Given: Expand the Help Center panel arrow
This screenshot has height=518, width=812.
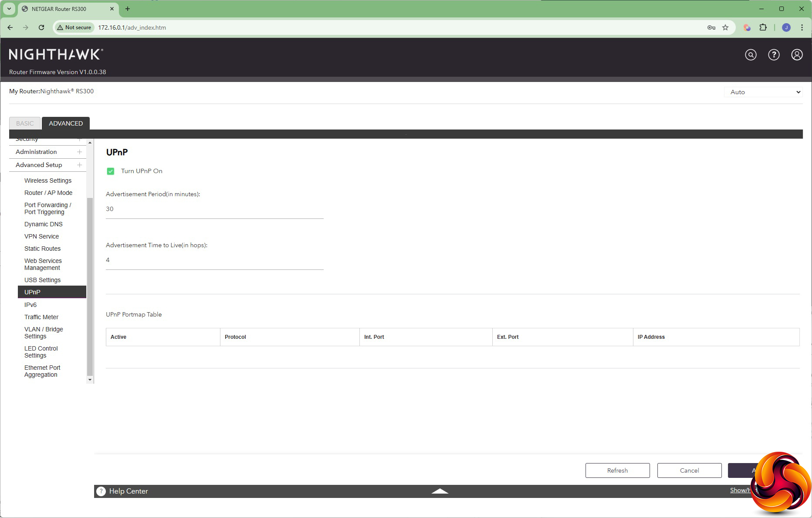Looking at the screenshot, I should tap(440, 491).
